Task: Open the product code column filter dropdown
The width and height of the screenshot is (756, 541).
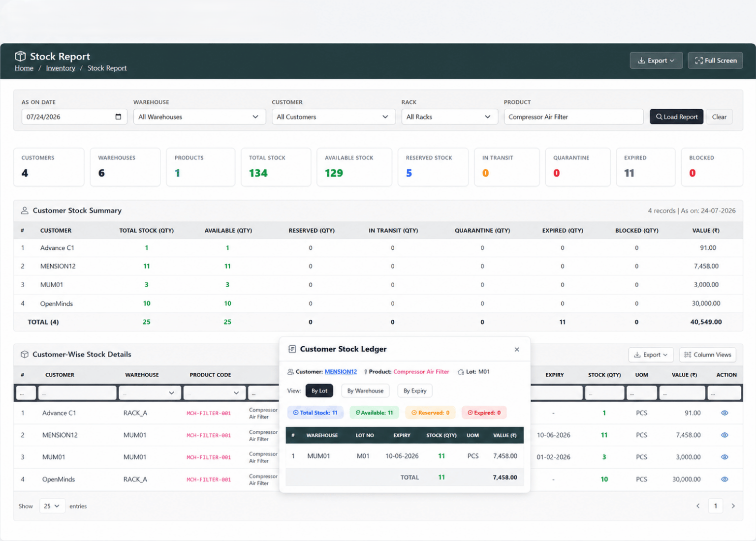Action: tap(215, 393)
